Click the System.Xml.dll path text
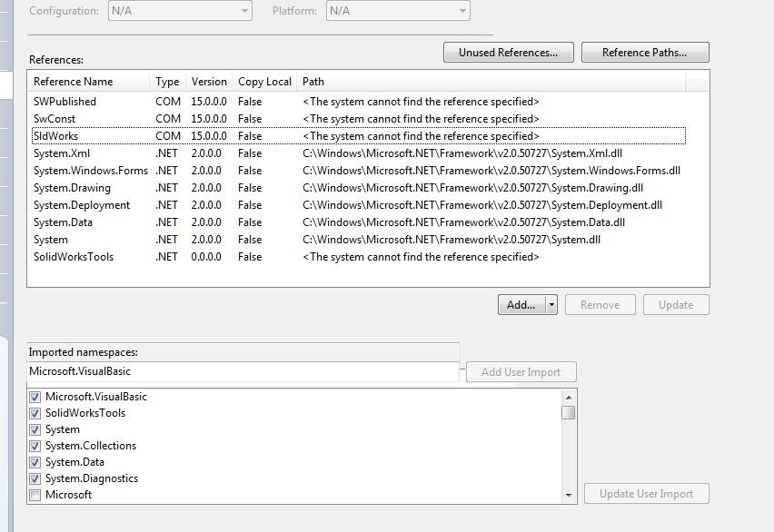 (x=462, y=153)
